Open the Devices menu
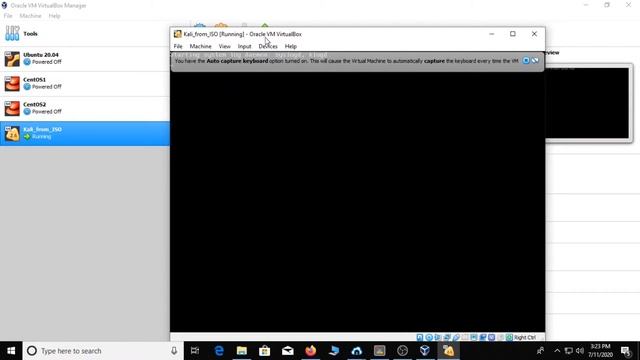The image size is (640, 360). click(x=268, y=46)
